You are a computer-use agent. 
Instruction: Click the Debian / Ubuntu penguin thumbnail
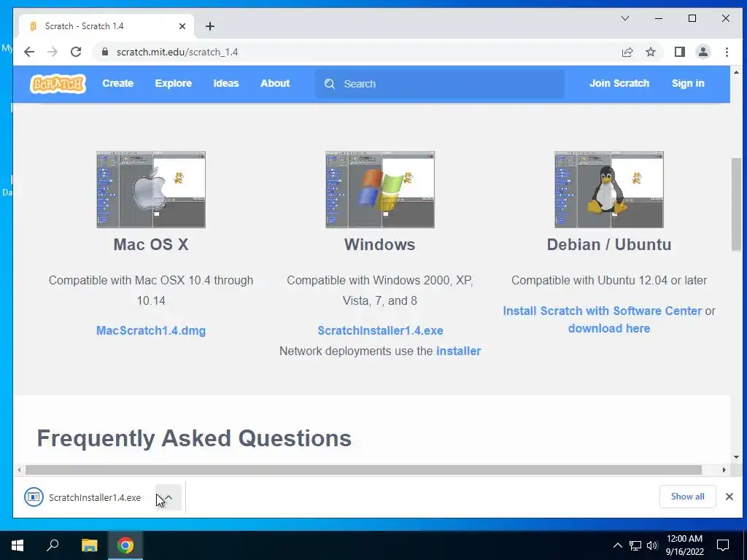click(609, 190)
